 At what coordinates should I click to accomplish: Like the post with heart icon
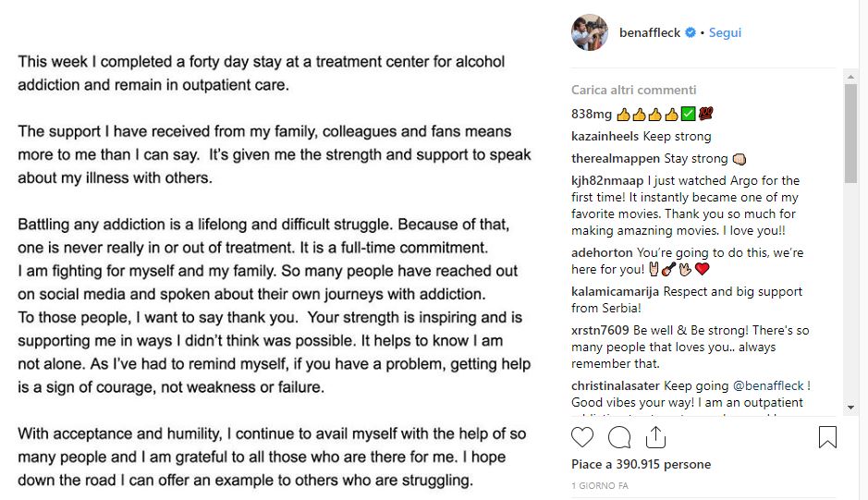pos(582,436)
